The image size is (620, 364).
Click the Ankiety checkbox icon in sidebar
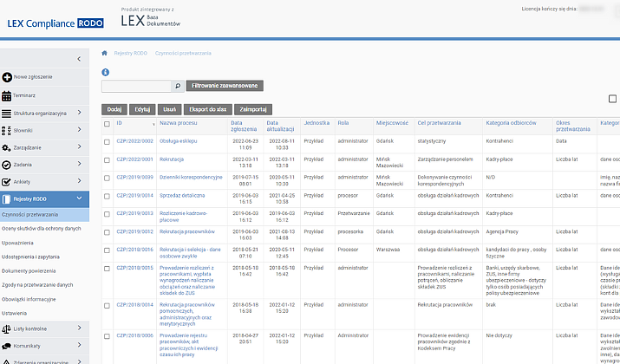pyautogui.click(x=7, y=182)
